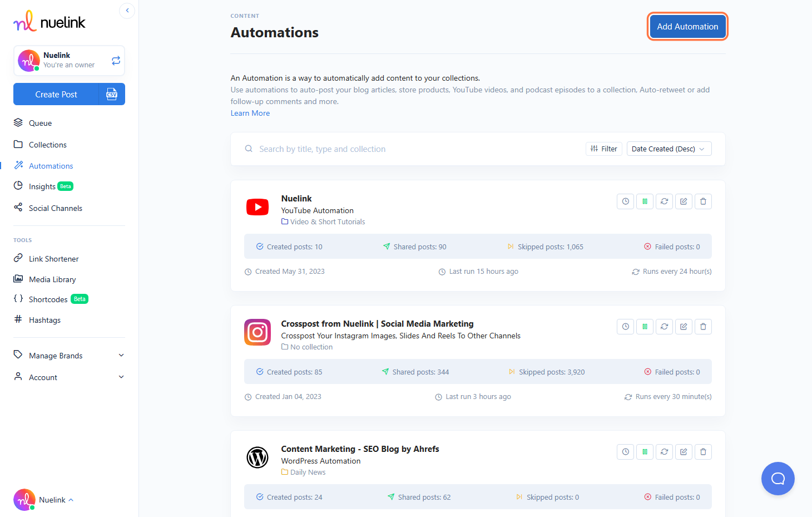Delete the SEO Blog by Ahrefs automation
812x517 pixels.
pyautogui.click(x=704, y=452)
